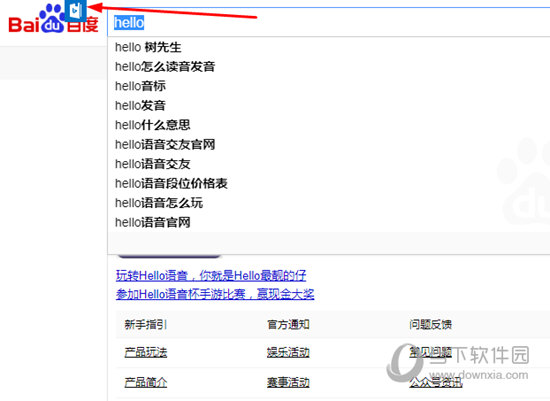Click the 问题反馈 column header
The height and width of the screenshot is (401, 550).
tap(430, 325)
